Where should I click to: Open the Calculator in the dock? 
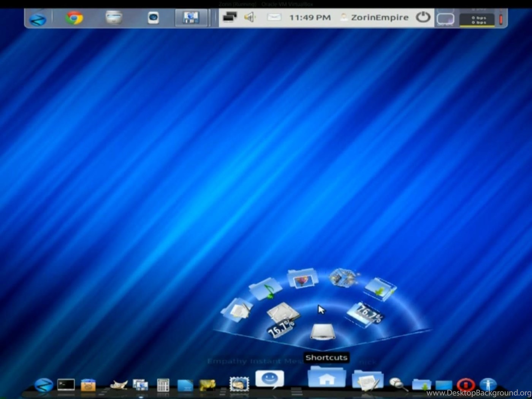tap(163, 385)
